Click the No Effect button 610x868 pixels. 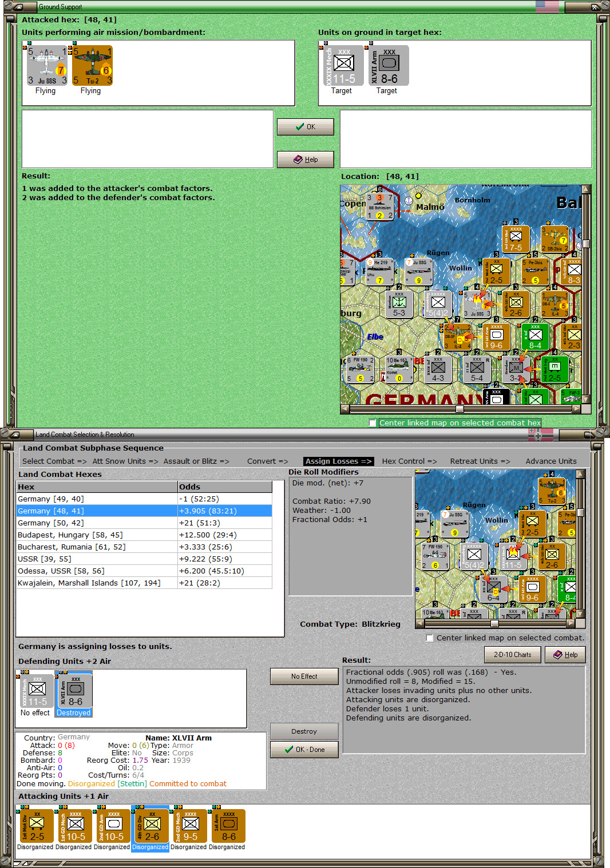click(x=304, y=676)
